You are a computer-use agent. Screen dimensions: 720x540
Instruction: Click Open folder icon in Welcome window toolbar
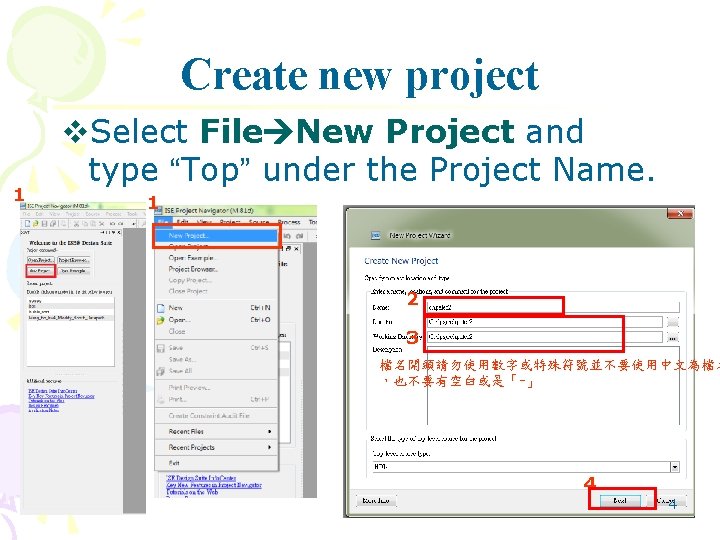click(x=36, y=224)
